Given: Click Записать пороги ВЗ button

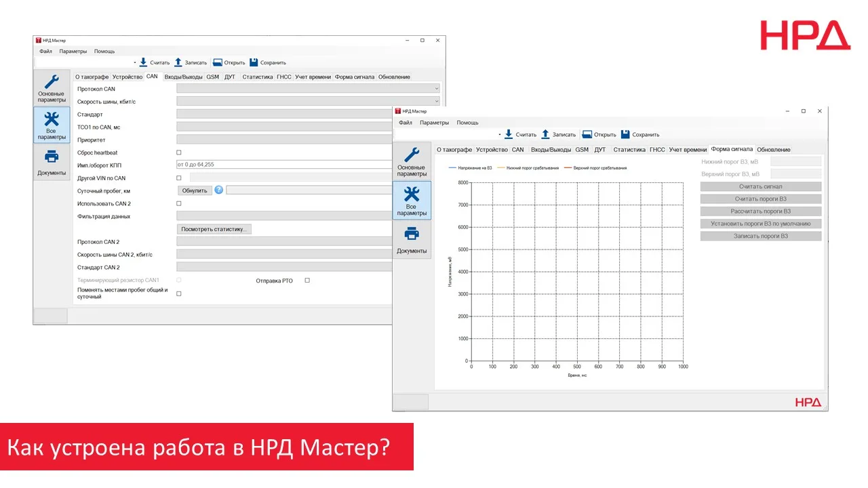Looking at the screenshot, I should point(761,236).
